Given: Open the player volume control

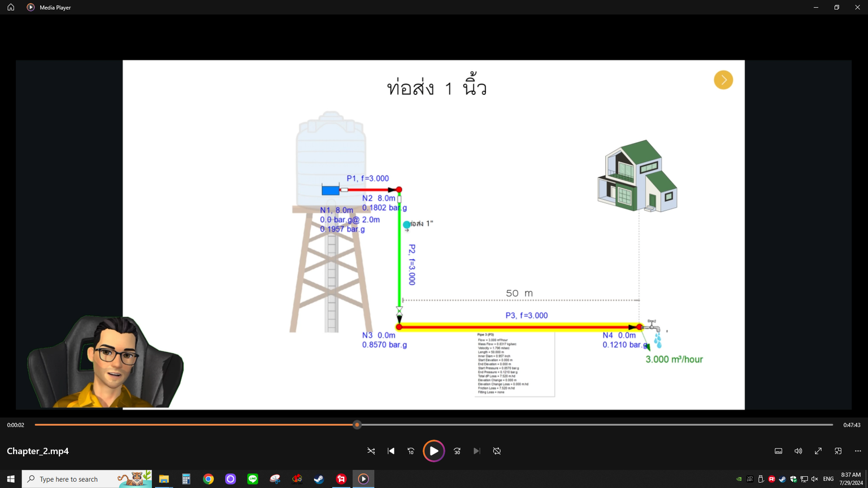Looking at the screenshot, I should (x=798, y=451).
